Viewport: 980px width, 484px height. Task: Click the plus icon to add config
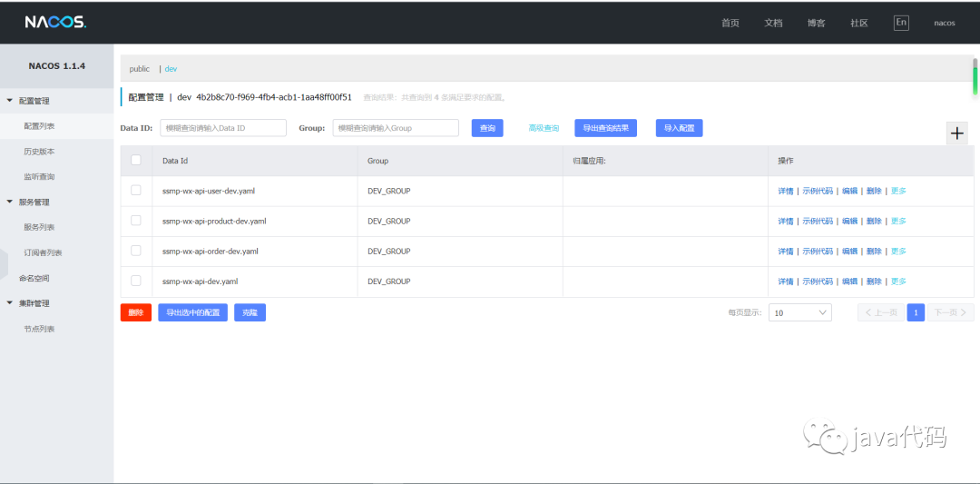tap(957, 133)
